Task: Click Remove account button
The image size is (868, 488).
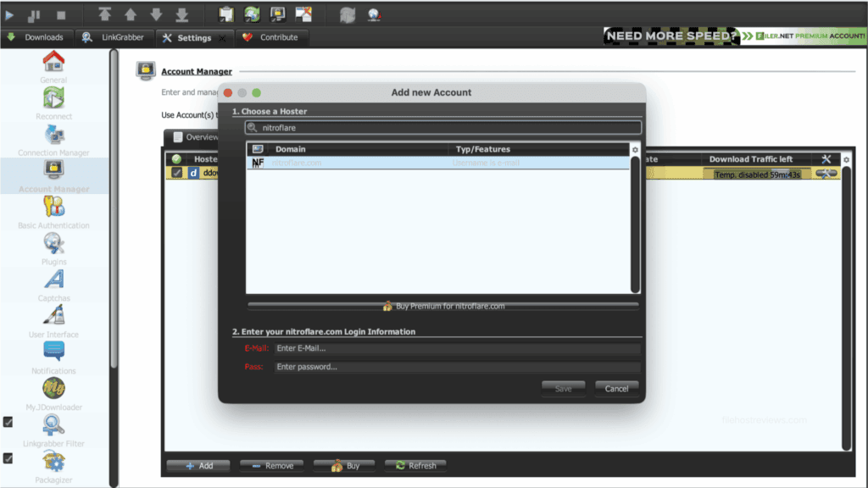Action: 272,466
